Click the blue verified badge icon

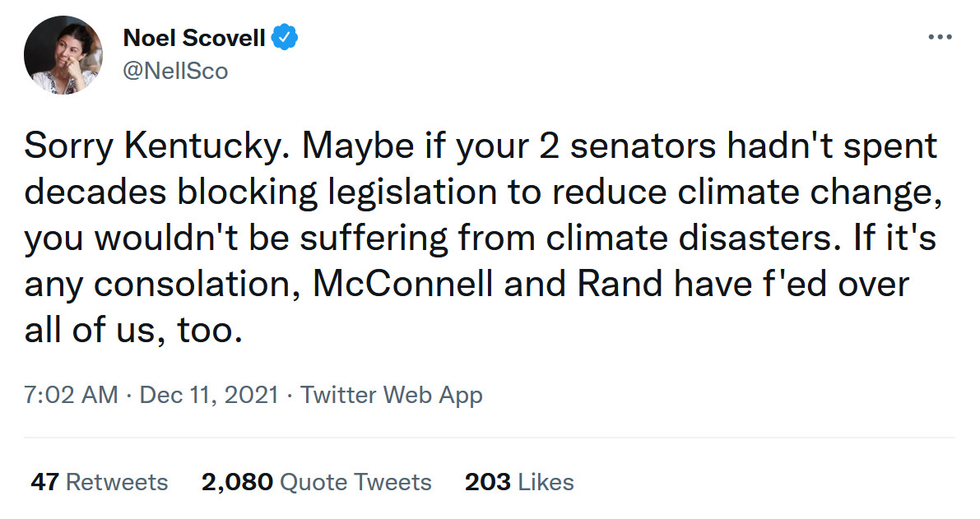pyautogui.click(x=285, y=38)
